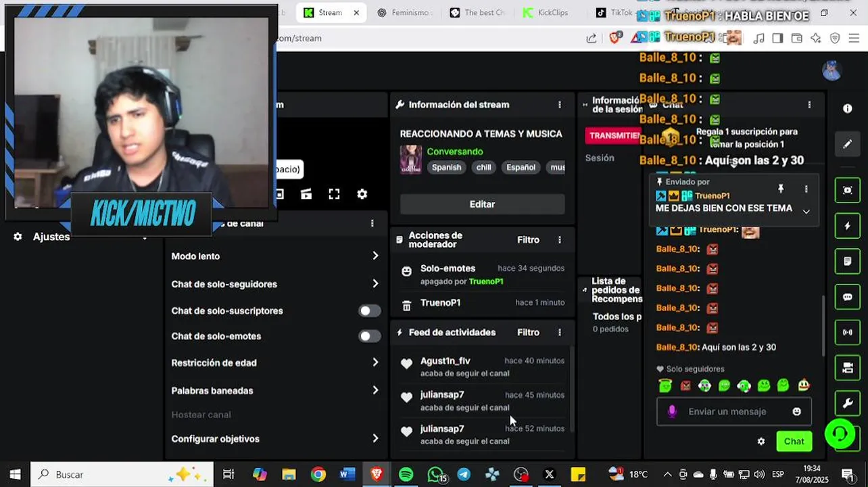Click the chat bubble icon in sidebar
Screen dimensions: 868x487
(x=847, y=297)
